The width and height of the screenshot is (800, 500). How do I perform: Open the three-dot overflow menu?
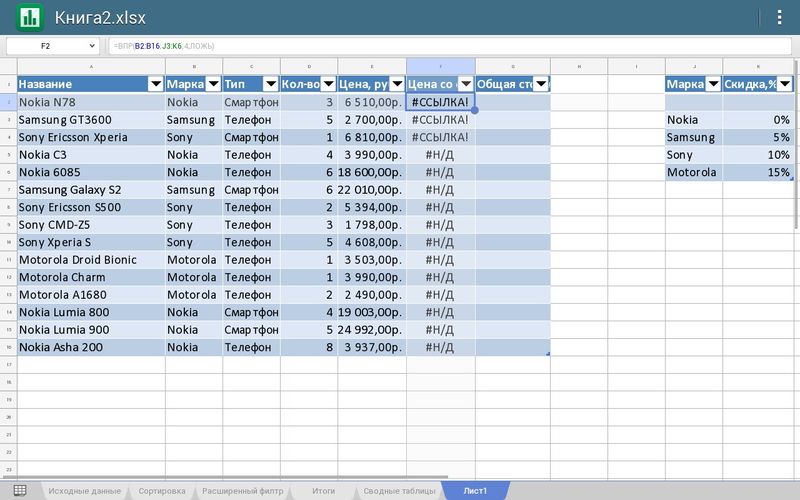(780, 17)
